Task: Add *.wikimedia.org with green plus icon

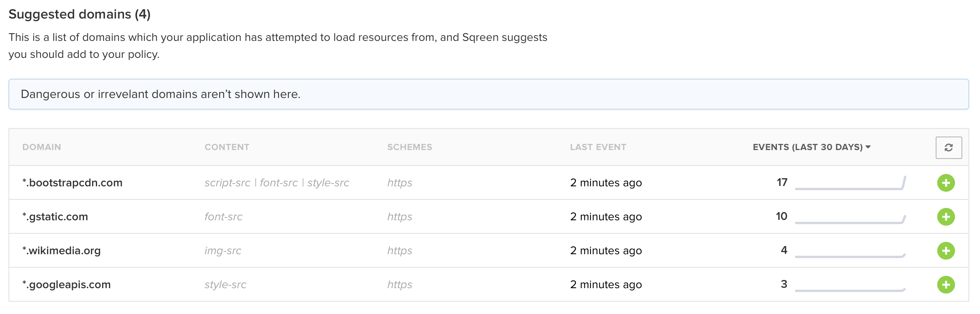Action: [946, 251]
